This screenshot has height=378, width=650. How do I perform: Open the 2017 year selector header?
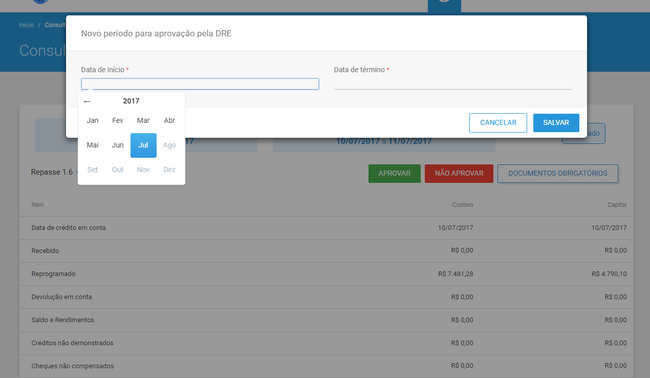click(x=131, y=101)
